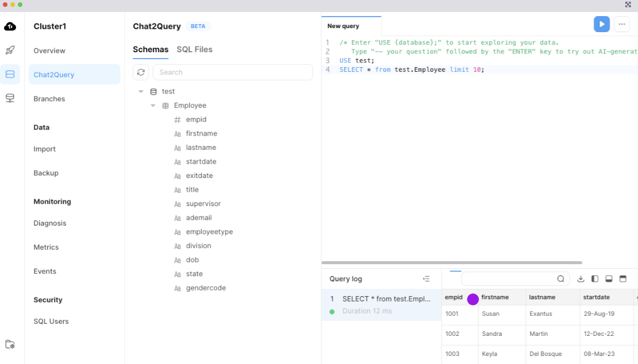Click the BETA badge next to Chat2Query

[198, 26]
